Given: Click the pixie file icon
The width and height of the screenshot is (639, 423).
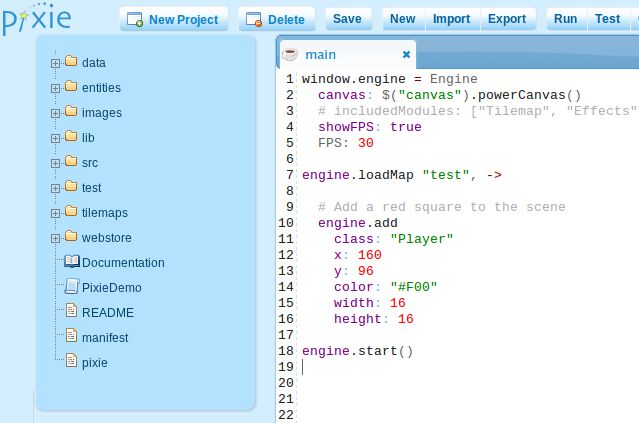Looking at the screenshot, I should click(x=71, y=360).
